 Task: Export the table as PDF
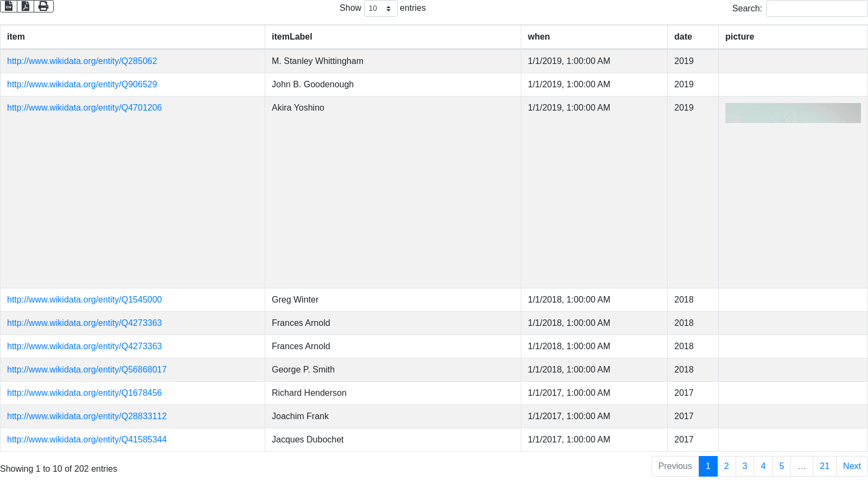point(25,6)
